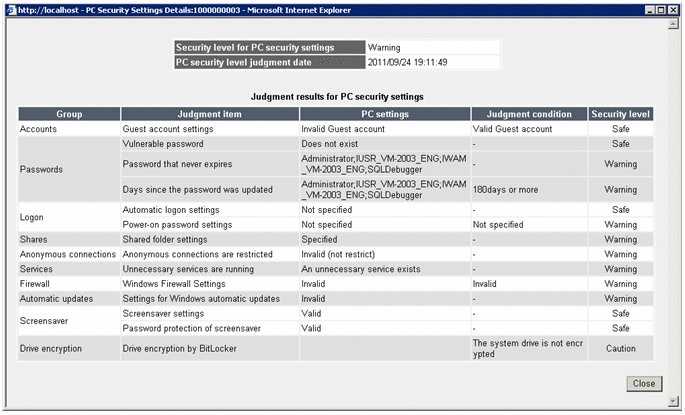Click Safe level in Password protection row
The image size is (685, 415).
(620, 329)
